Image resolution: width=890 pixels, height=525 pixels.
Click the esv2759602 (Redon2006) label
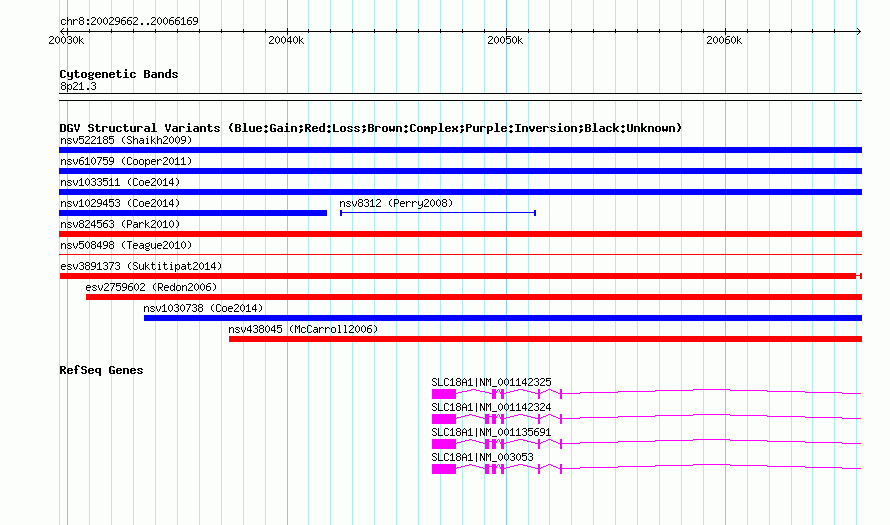point(151,287)
